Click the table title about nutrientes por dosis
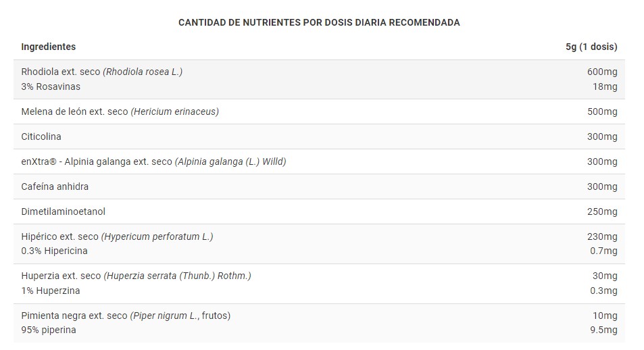644x350 pixels. [319, 22]
